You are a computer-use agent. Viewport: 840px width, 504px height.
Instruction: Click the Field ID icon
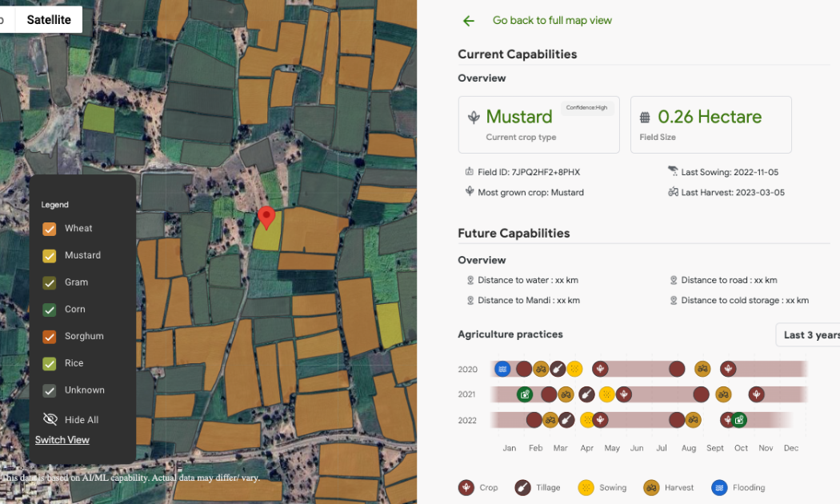point(470,171)
